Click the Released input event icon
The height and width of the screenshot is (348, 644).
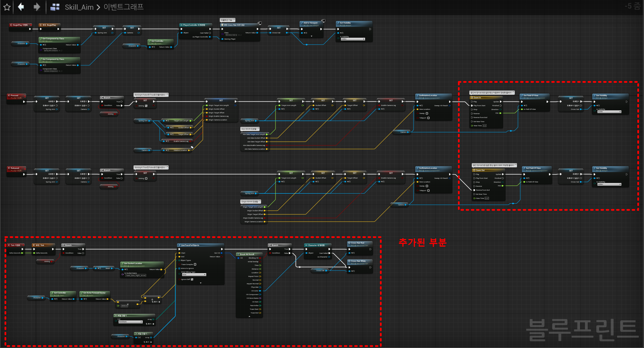click(x=9, y=168)
